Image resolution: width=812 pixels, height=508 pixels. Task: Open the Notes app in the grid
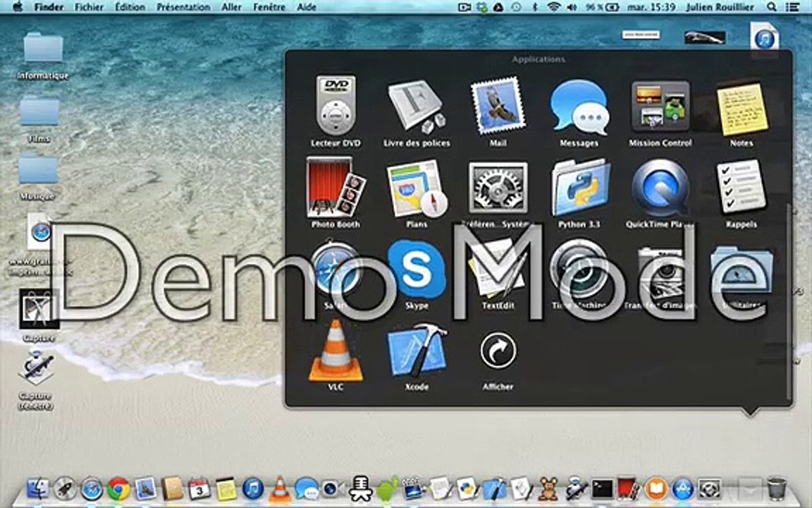coord(742,108)
